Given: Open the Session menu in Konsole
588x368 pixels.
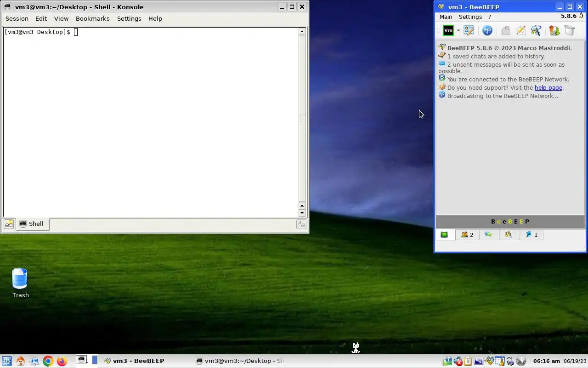Looking at the screenshot, I should coord(17,18).
